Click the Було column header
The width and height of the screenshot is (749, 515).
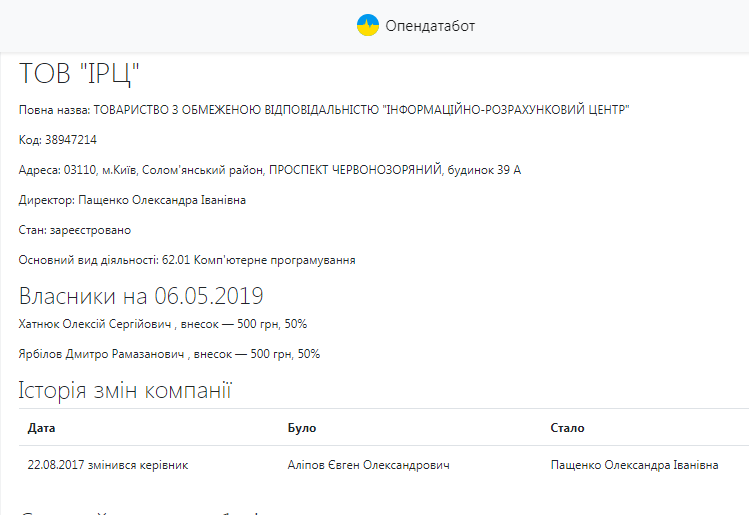click(x=301, y=428)
